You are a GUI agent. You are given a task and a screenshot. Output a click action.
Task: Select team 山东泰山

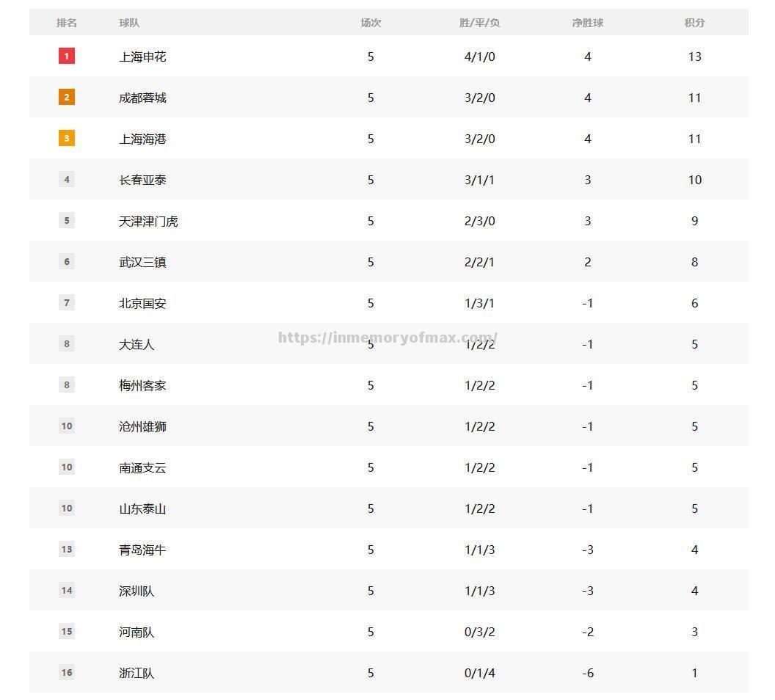[142, 508]
